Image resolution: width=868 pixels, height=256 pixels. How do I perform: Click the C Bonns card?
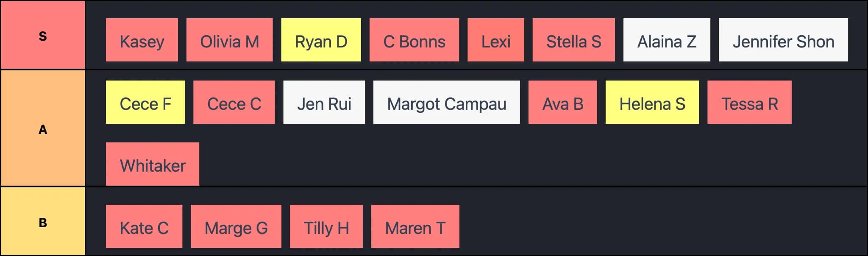[x=414, y=40]
